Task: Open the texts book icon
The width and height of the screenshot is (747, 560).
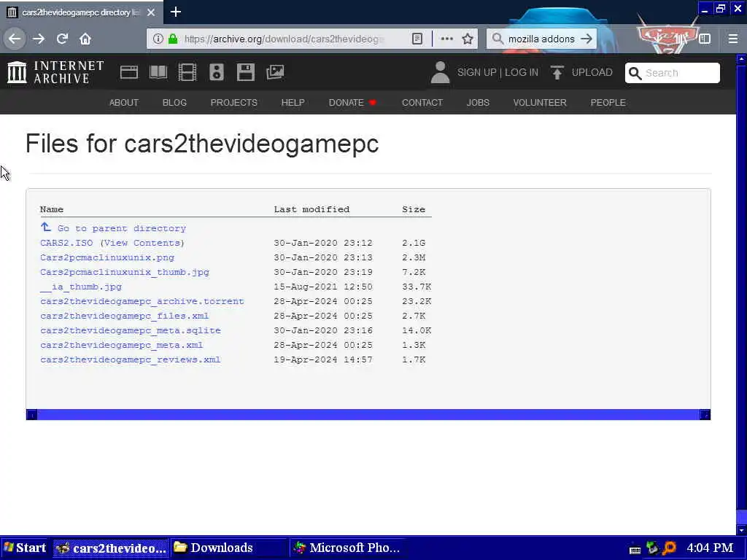Action: point(158,72)
